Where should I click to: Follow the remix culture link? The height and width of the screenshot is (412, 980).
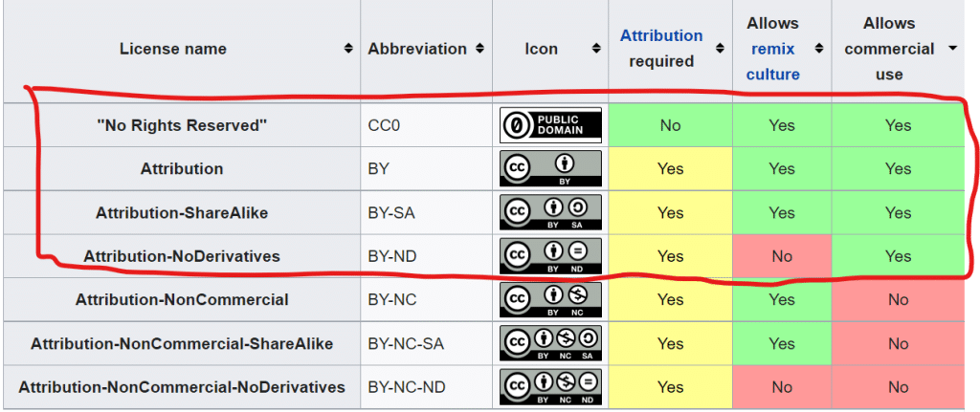[x=772, y=61]
